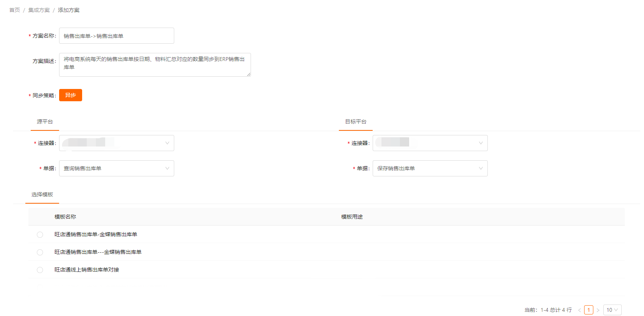The width and height of the screenshot is (644, 316).
Task: Open the 集成方案 breadcrumb link
Action: point(39,10)
